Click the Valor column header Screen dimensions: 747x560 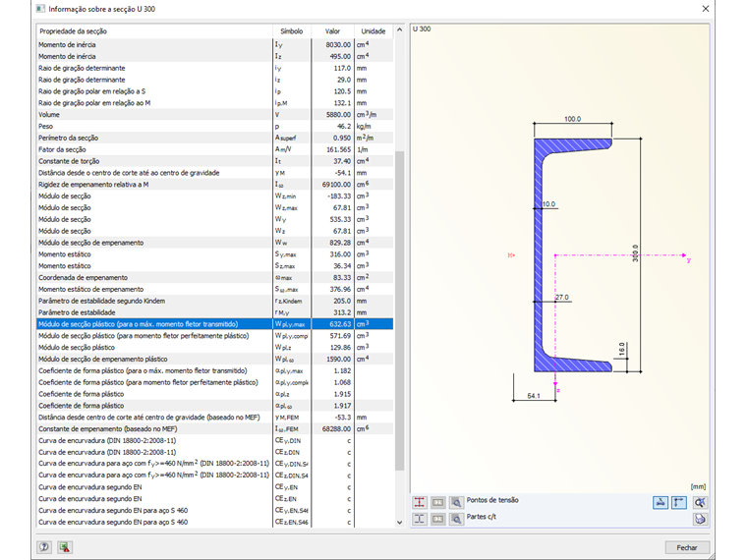point(332,31)
